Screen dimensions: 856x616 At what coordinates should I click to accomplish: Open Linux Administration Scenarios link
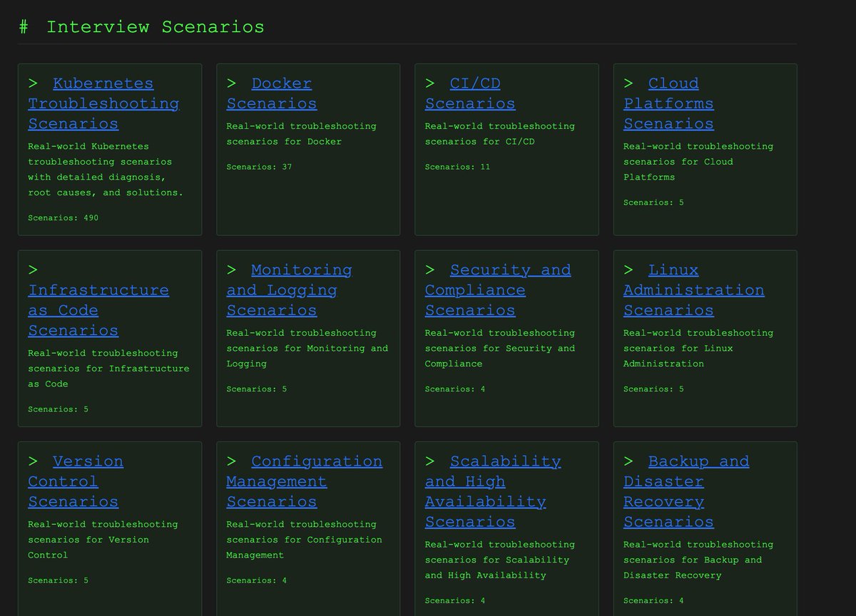694,290
